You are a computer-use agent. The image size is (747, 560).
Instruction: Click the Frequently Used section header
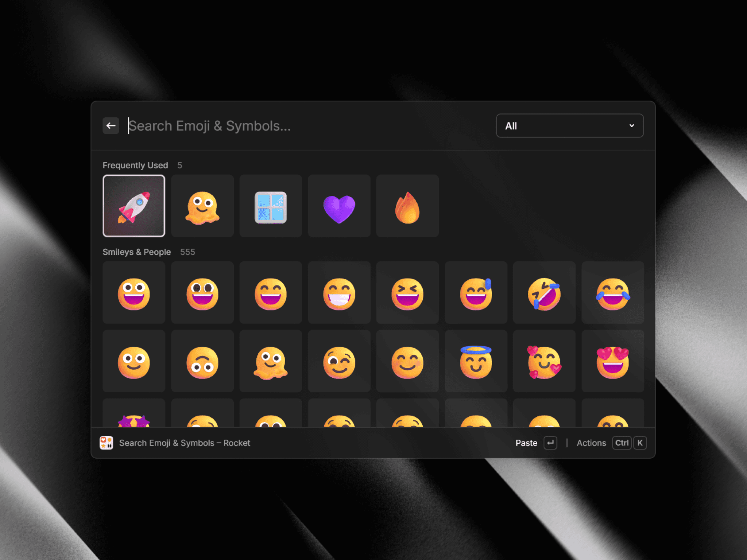point(135,165)
